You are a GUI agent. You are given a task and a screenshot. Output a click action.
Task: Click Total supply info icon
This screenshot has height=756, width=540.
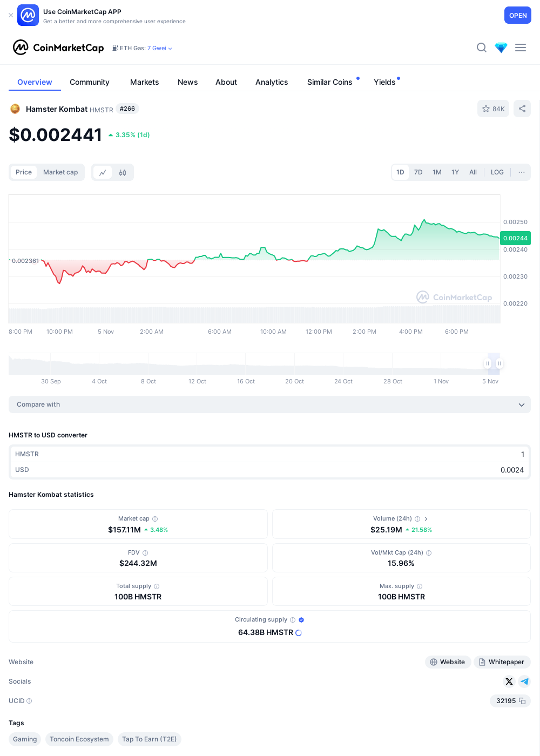point(157,586)
